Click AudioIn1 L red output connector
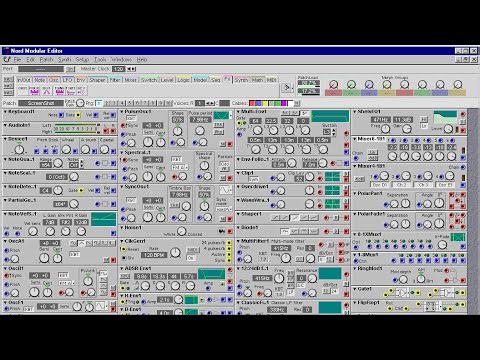The height and width of the screenshot is (360, 480). [x=106, y=131]
